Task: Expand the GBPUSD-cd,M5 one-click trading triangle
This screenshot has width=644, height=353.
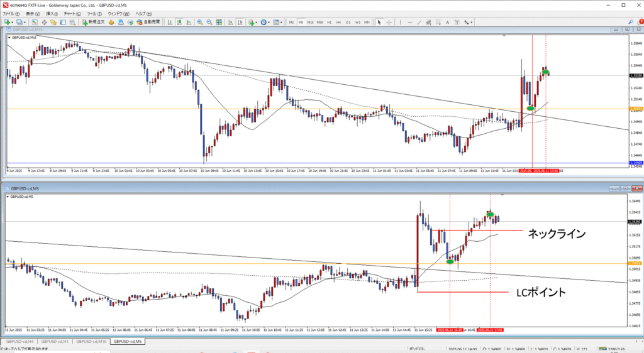Action: pyautogui.click(x=8, y=197)
